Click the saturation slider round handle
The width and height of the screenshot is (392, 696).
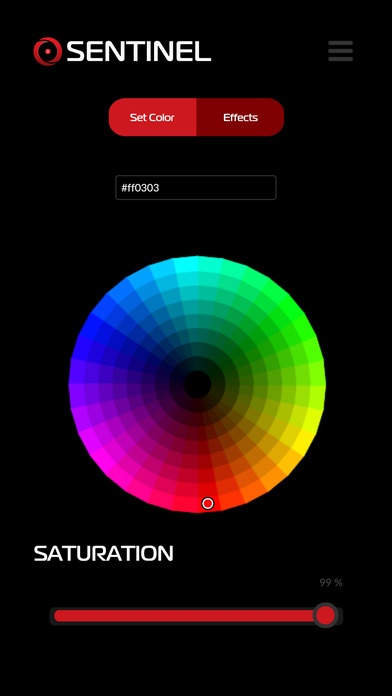[325, 615]
